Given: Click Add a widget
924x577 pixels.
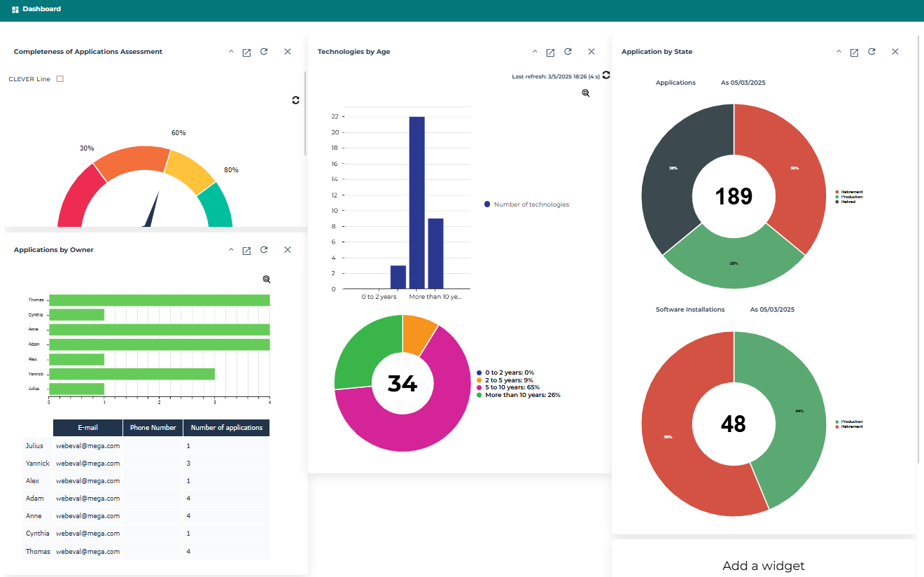Looking at the screenshot, I should point(763,566).
